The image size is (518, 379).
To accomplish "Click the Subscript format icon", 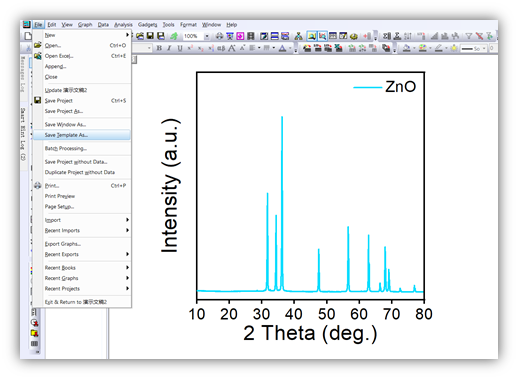I will [x=201, y=49].
